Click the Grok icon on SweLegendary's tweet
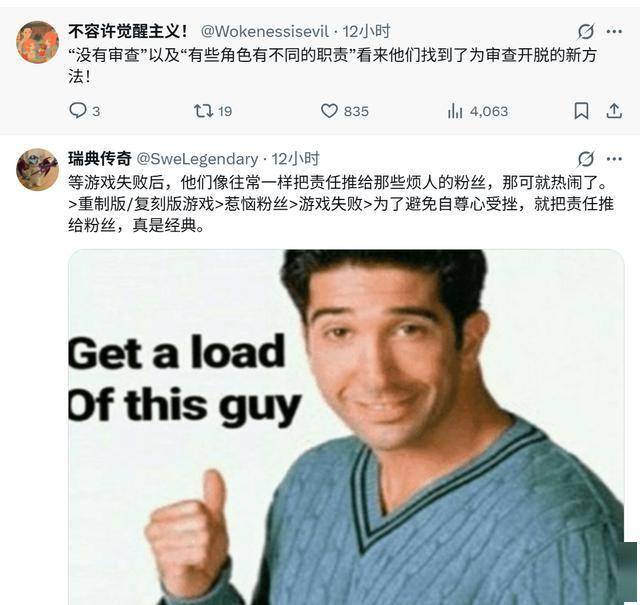The width and height of the screenshot is (640, 605). [585, 159]
